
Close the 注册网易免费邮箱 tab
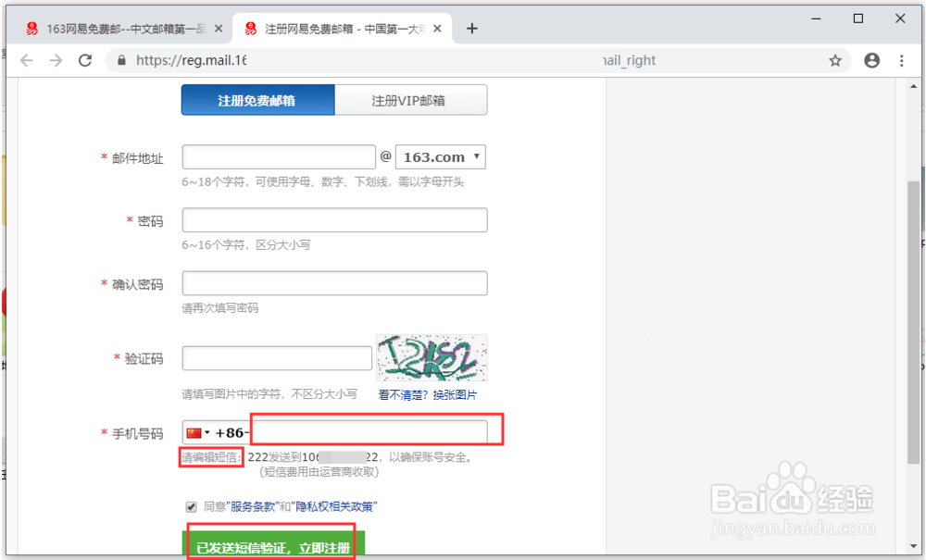[438, 29]
